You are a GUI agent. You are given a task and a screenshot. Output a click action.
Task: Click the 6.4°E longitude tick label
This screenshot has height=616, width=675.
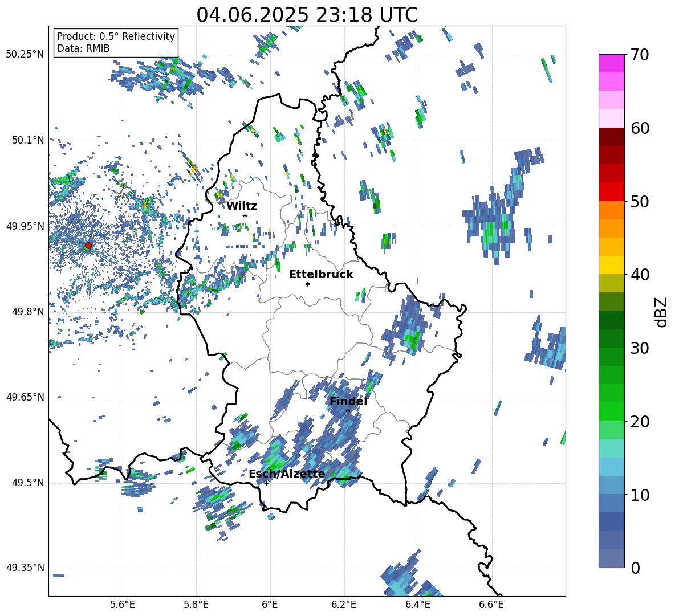[417, 605]
